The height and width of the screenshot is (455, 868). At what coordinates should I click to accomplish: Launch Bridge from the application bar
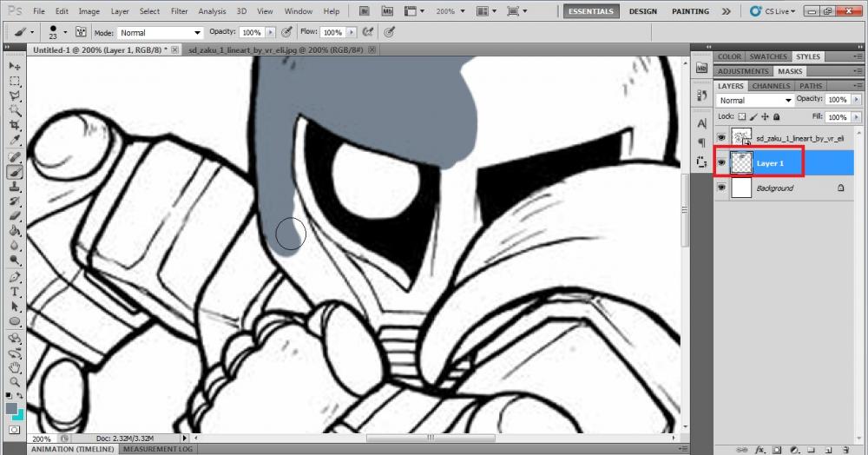[365, 11]
